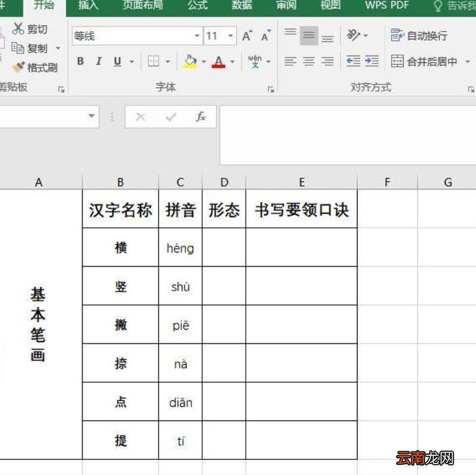
Task: Click the 汉字名称 header cell
Action: 120,209
